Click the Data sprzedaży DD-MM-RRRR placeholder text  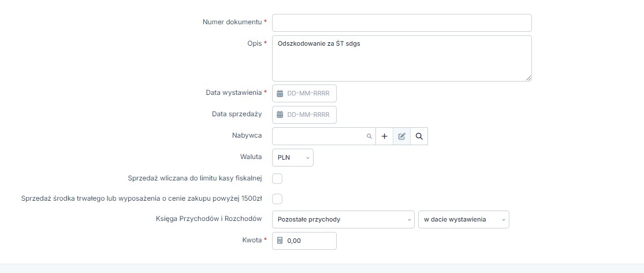click(x=308, y=115)
